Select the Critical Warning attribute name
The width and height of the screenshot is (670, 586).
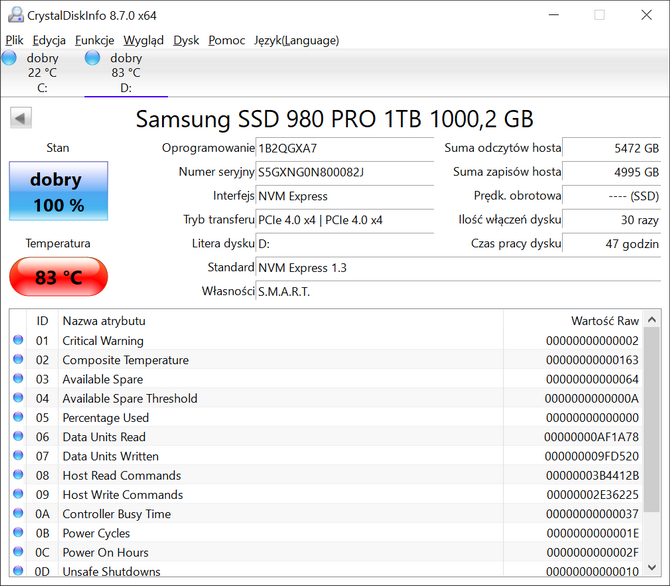coord(103,341)
